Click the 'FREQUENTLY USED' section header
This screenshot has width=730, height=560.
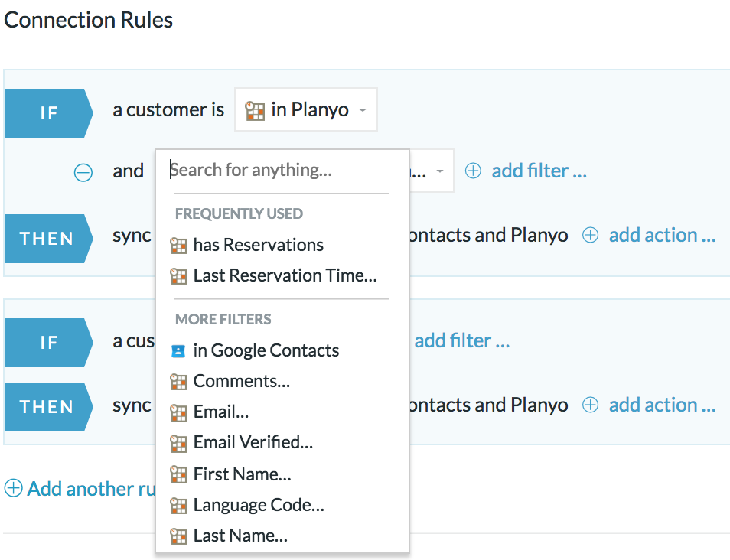pos(239,213)
